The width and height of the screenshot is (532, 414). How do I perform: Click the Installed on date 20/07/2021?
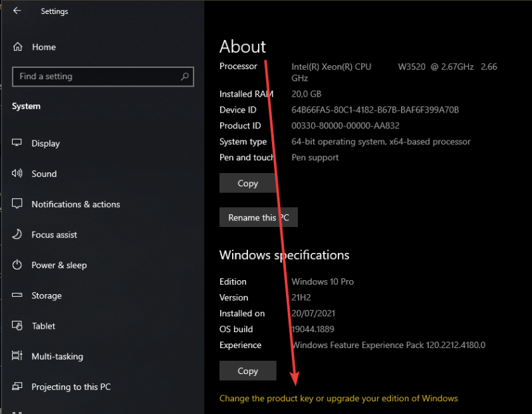click(313, 313)
